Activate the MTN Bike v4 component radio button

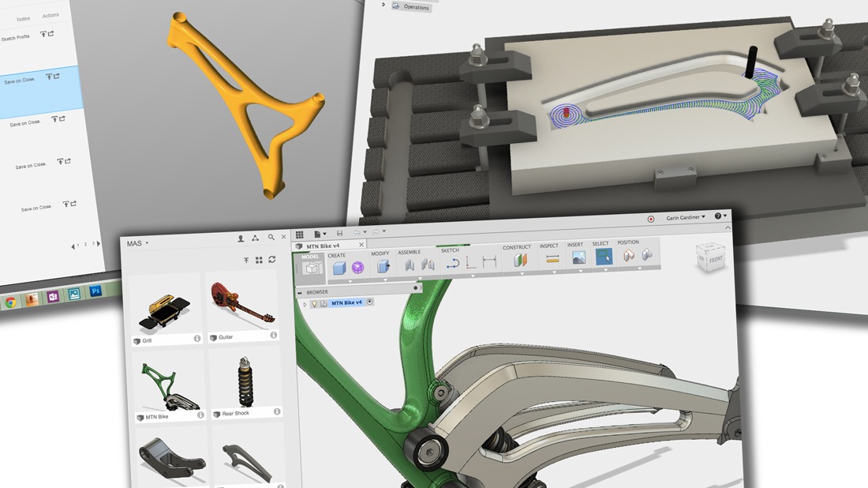tap(369, 302)
